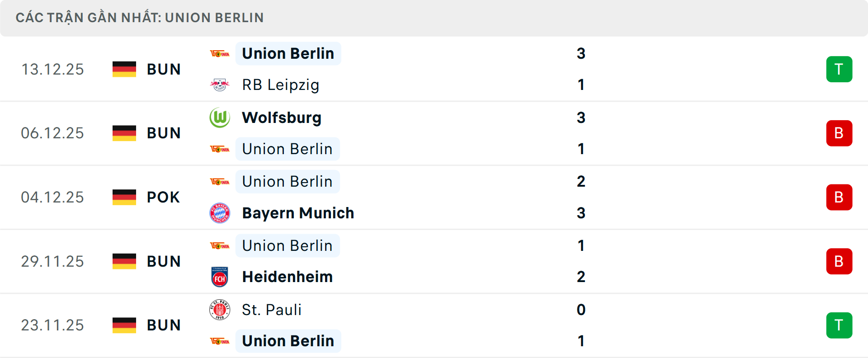Screen dimensions: 868x358
Task: Click the Wolfsburg club badge
Action: tap(220, 117)
